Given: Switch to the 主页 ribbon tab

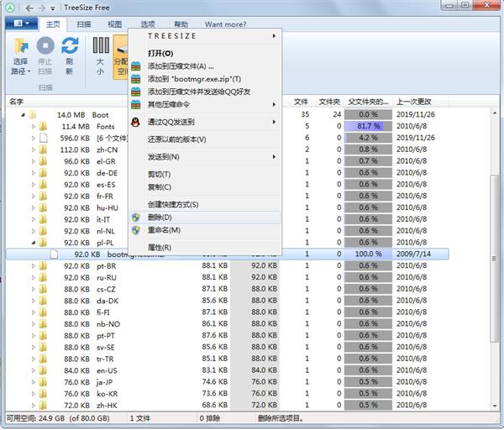Looking at the screenshot, I should (53, 24).
